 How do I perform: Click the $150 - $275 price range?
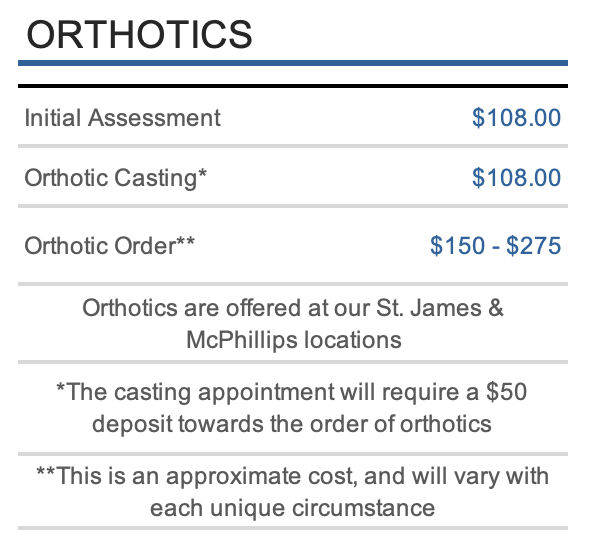click(x=495, y=245)
